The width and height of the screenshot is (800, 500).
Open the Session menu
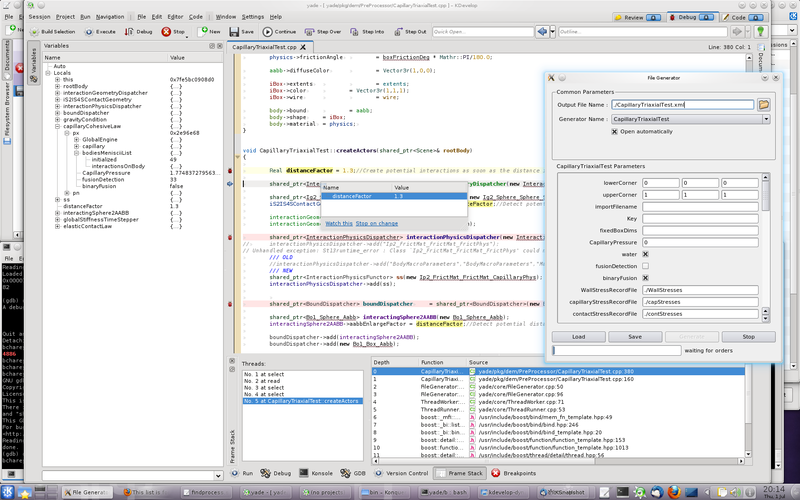coord(39,17)
